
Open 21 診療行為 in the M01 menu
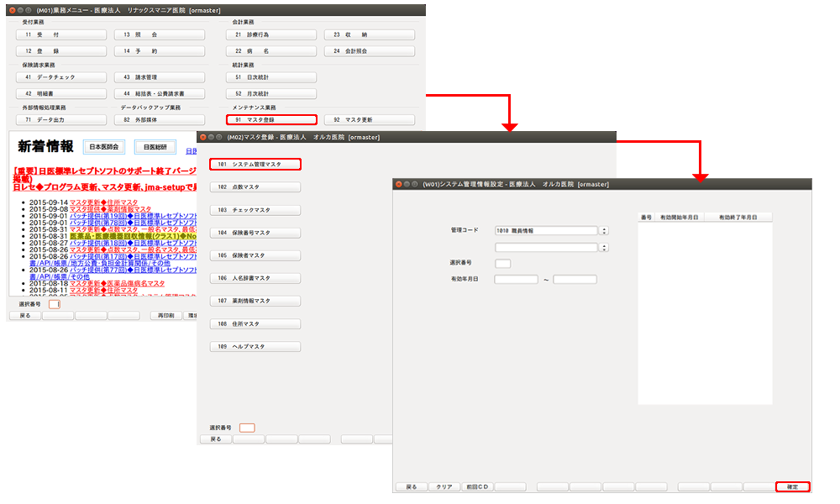(271, 34)
